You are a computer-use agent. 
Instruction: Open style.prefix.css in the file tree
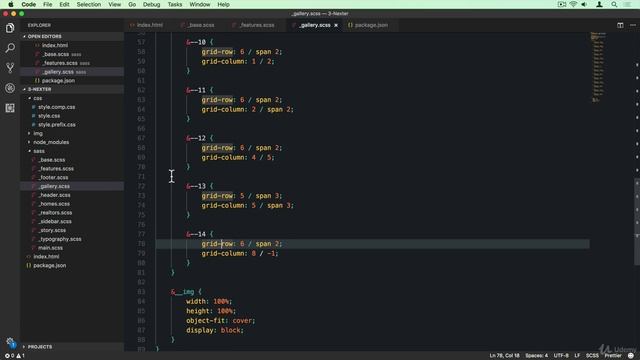point(57,124)
